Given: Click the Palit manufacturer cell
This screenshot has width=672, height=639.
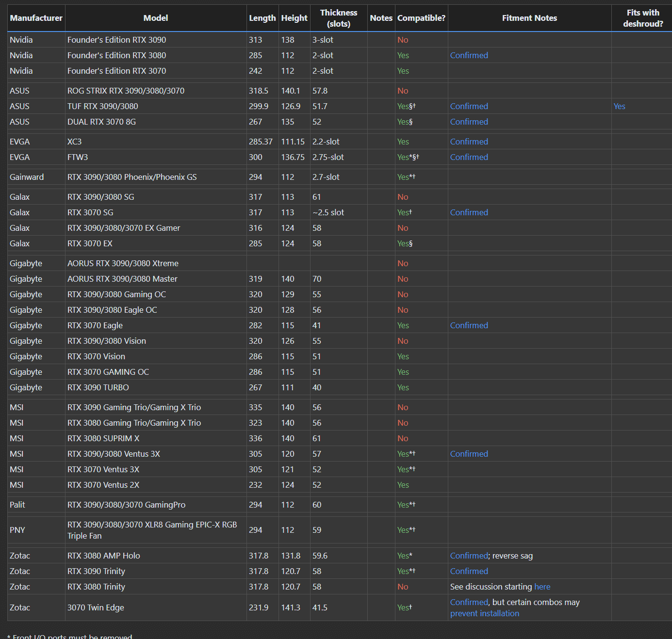Looking at the screenshot, I should point(36,505).
